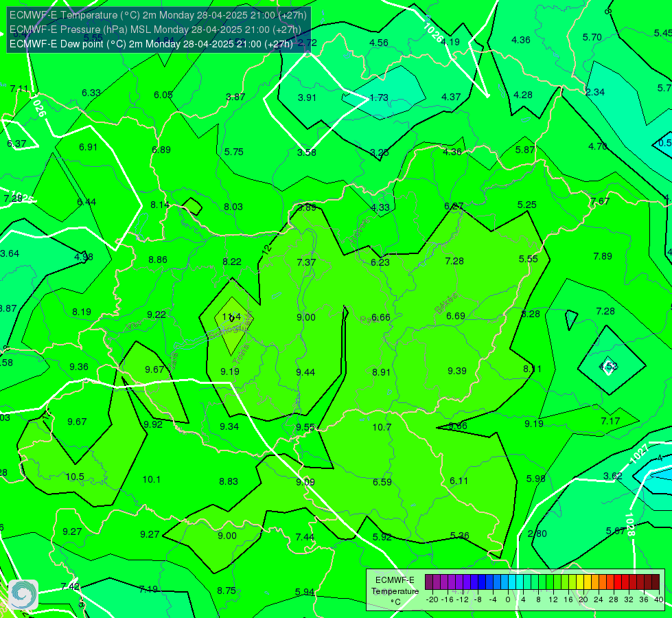Click the map value '9.36'
The image size is (672, 618).
[79, 367]
